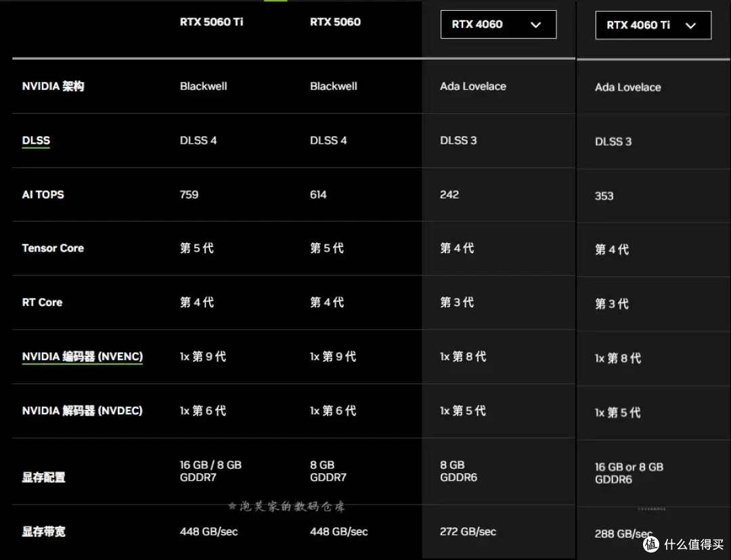Viewport: 731px width, 560px height.
Task: Select the NVIDIA 架构 row label
Action: click(x=53, y=86)
